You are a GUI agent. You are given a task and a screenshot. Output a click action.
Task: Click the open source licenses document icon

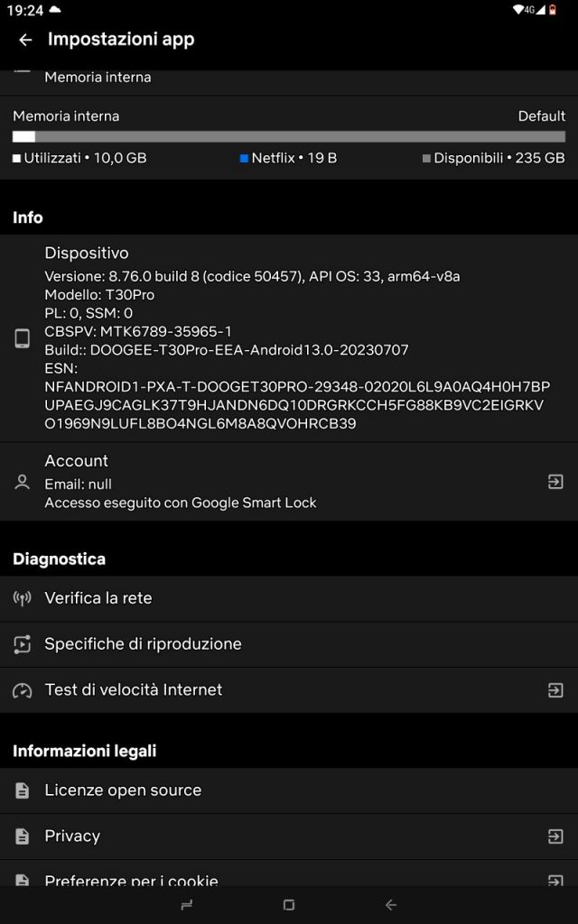[x=22, y=790]
